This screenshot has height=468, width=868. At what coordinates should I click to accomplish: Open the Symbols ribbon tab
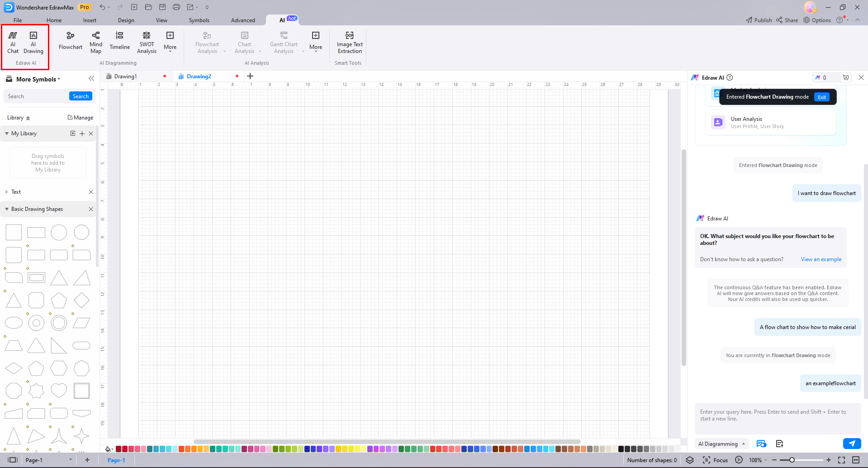tap(199, 20)
